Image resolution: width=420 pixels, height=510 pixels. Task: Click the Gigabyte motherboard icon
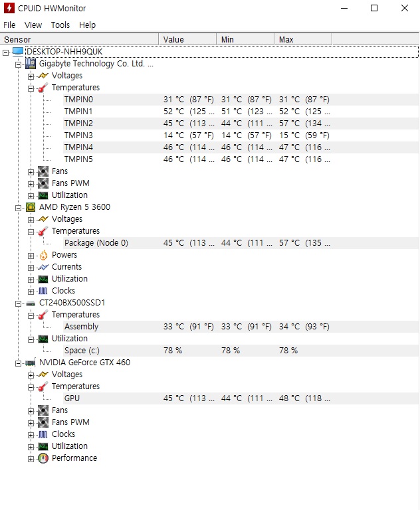coord(31,64)
